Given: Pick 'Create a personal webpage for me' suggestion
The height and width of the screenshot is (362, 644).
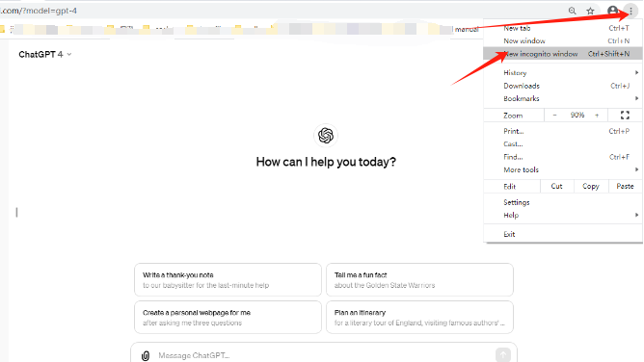Looking at the screenshot, I should pyautogui.click(x=228, y=318).
